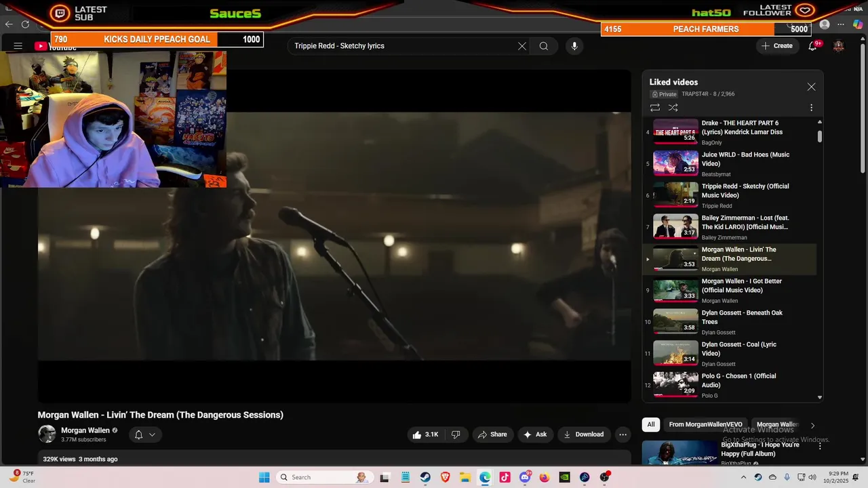
Task: Open the Morgan Wallen channel name link
Action: click(x=85, y=430)
